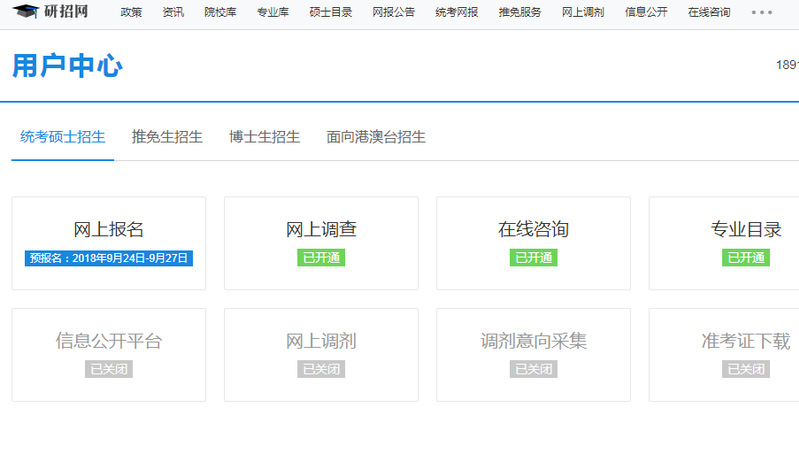
Task: Open 网报公告 in the navigation bar
Action: [x=393, y=12]
